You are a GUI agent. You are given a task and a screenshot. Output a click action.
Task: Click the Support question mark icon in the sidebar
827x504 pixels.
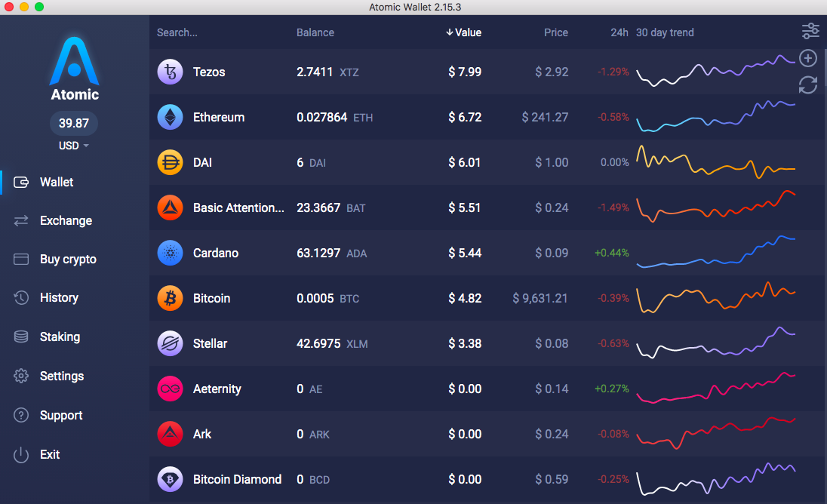(21, 416)
